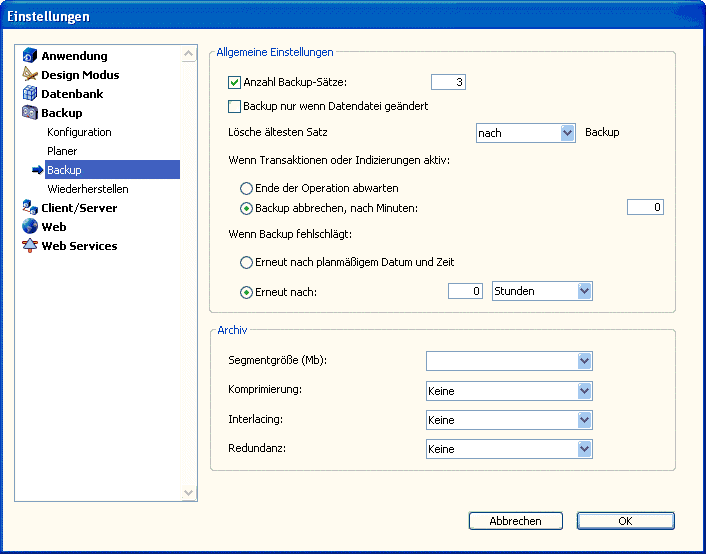706x554 pixels.
Task: Click the backup sets number input field
Action: [448, 82]
